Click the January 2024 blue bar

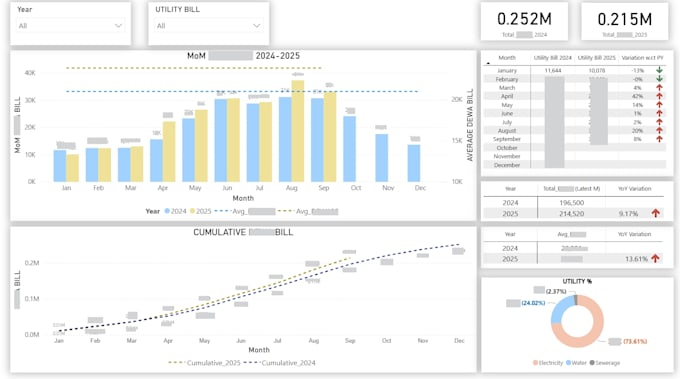click(x=60, y=166)
